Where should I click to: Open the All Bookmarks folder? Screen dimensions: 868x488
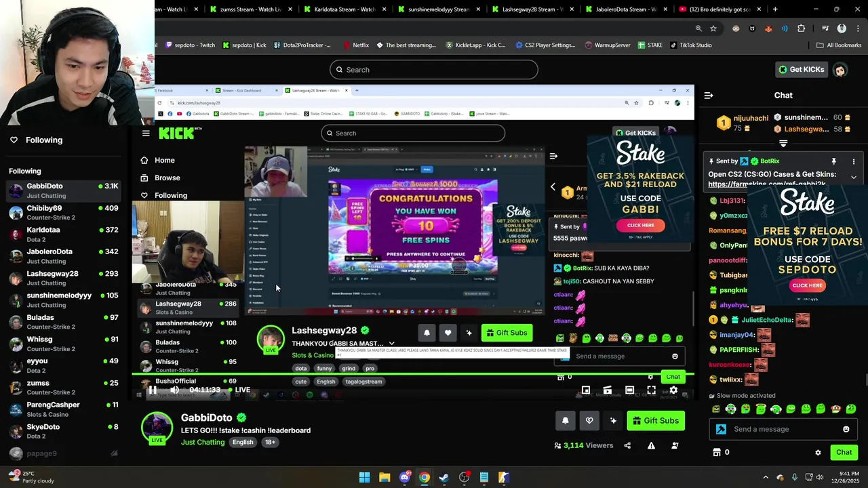(x=839, y=45)
